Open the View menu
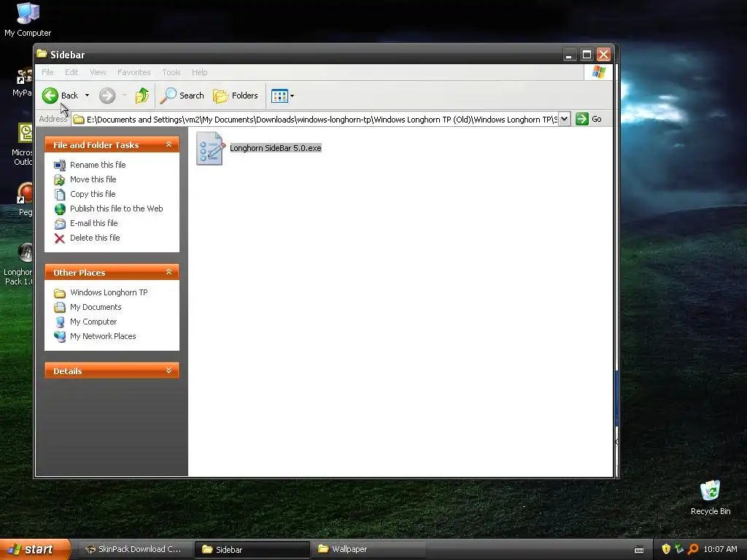Viewport: 747px width, 560px height. click(x=98, y=72)
